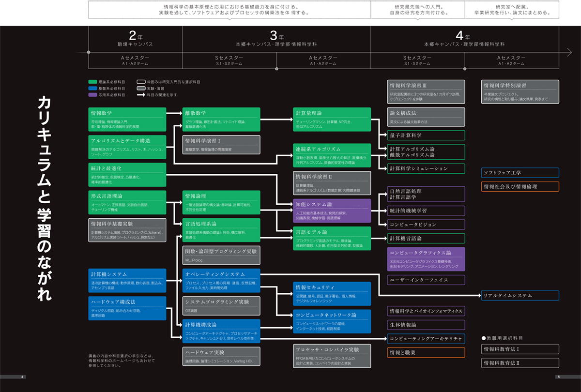The image size is (581, 392).
Task: Click the 量子計算科学 elective box
Action: point(426,136)
